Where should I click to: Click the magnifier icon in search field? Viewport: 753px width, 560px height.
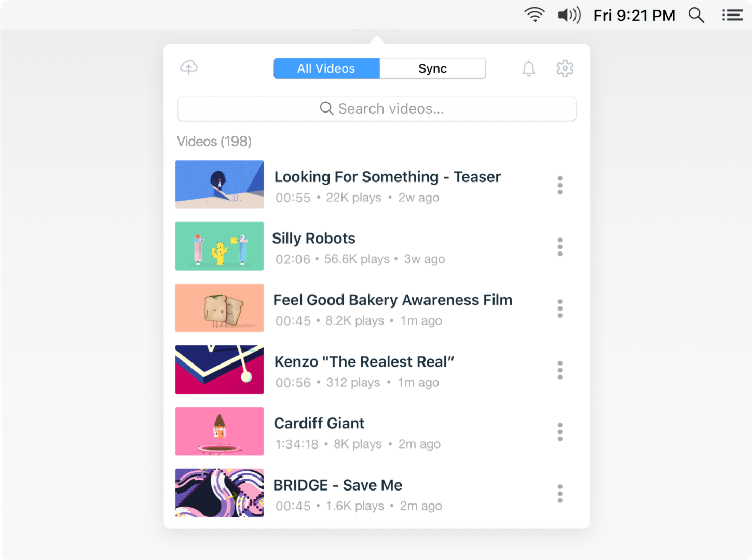click(x=326, y=108)
